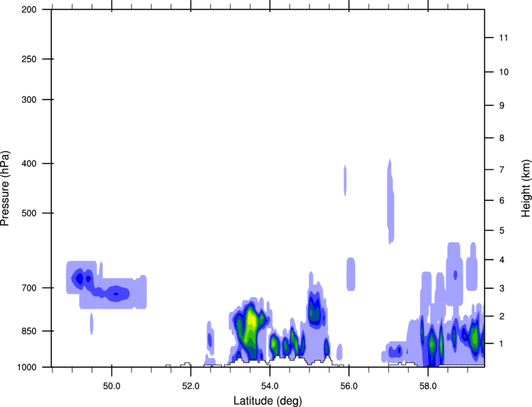This screenshot has width=532, height=407.
Task: Select the 1000 pressure tick label
Action: click(27, 368)
